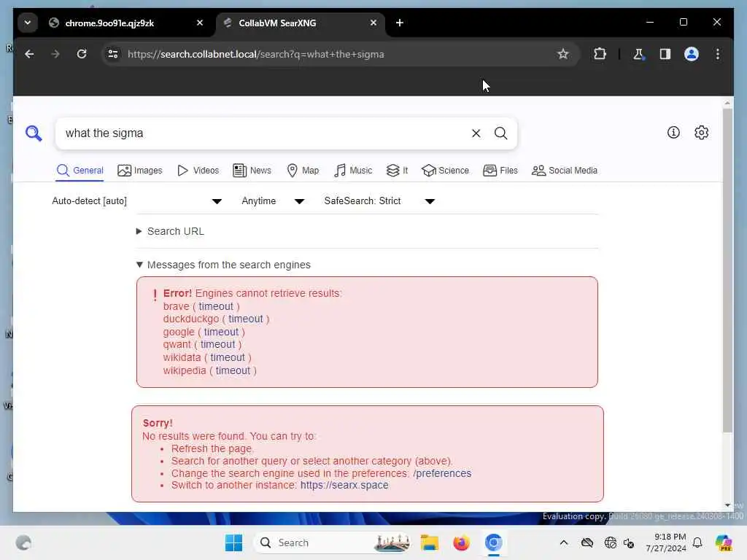747x560 pixels.
Task: Click the muted volume tray icon
Action: pos(629,542)
